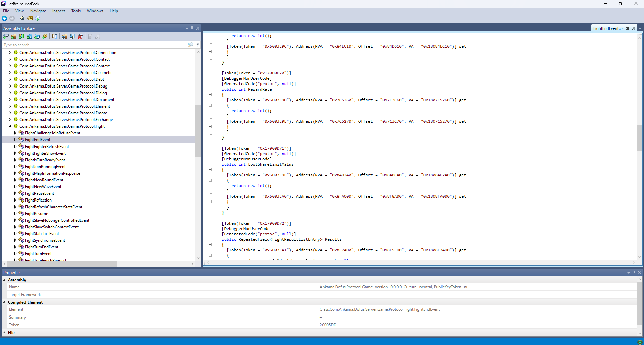Open from NuGet blue icon
Viewport: 644px width, 345px height.
[x=37, y=36]
